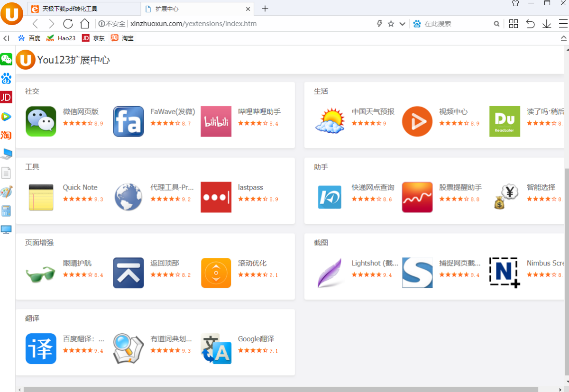The width and height of the screenshot is (569, 392).
Task: Expand the dropdown arrow beside star
Action: pos(402,24)
